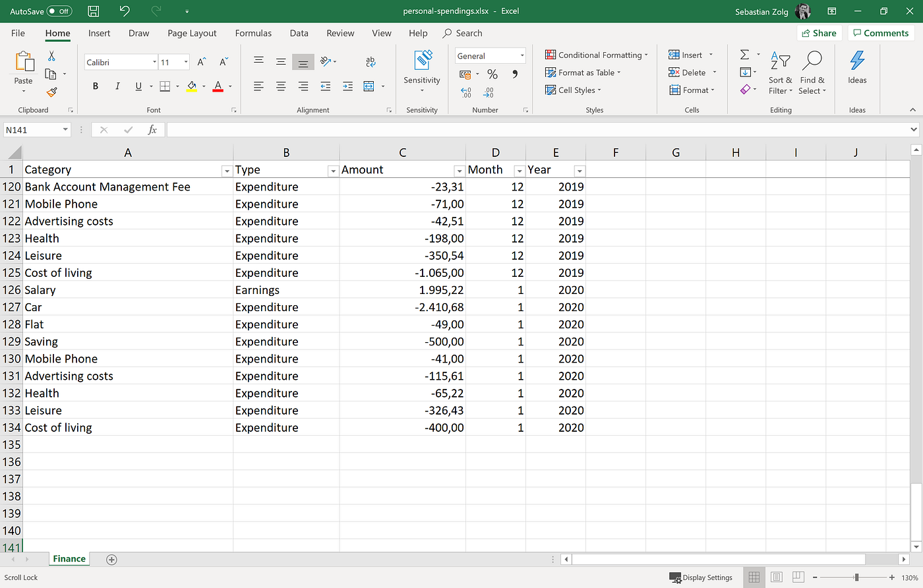Click the Undo arrow icon
The height and width of the screenshot is (588, 923).
(125, 11)
